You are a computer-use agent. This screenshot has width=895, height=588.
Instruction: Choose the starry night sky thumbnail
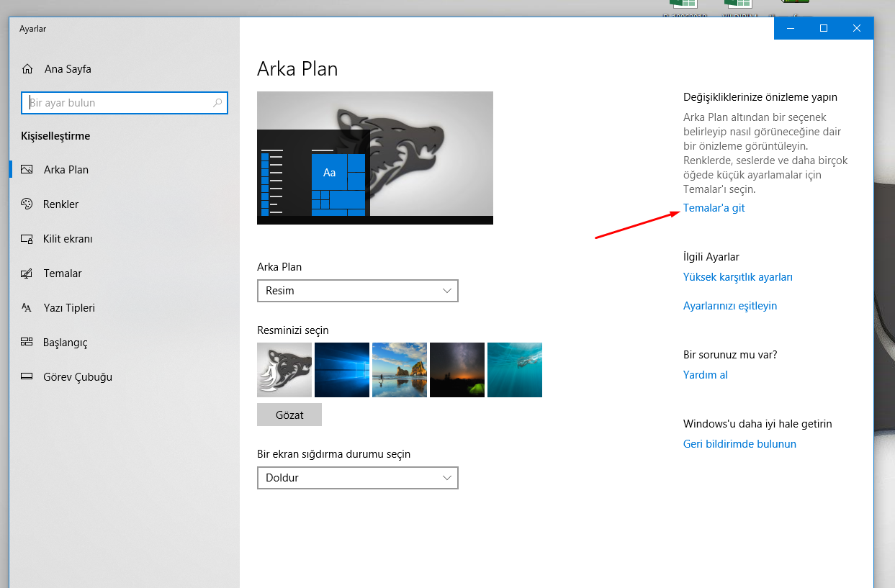[x=457, y=370]
